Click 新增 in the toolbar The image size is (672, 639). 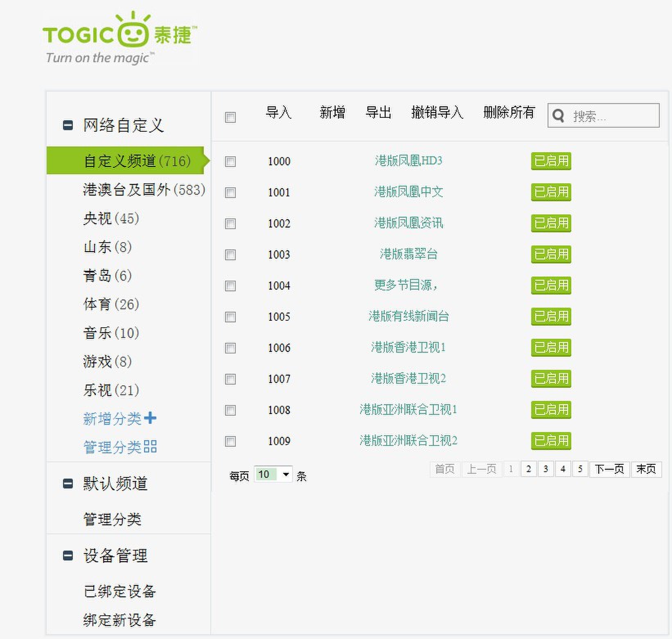(332, 112)
